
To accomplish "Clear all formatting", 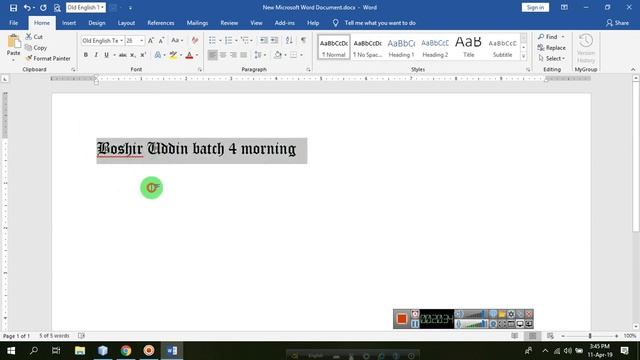I will click(195, 40).
